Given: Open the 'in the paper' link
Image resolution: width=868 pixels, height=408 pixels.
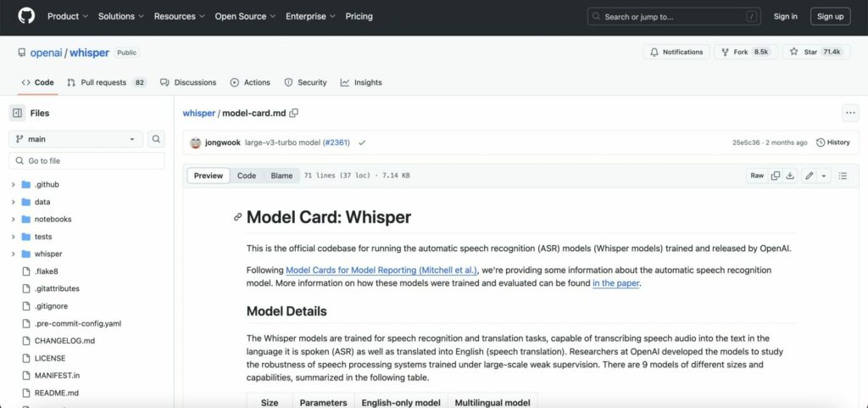Looking at the screenshot, I should pyautogui.click(x=616, y=283).
